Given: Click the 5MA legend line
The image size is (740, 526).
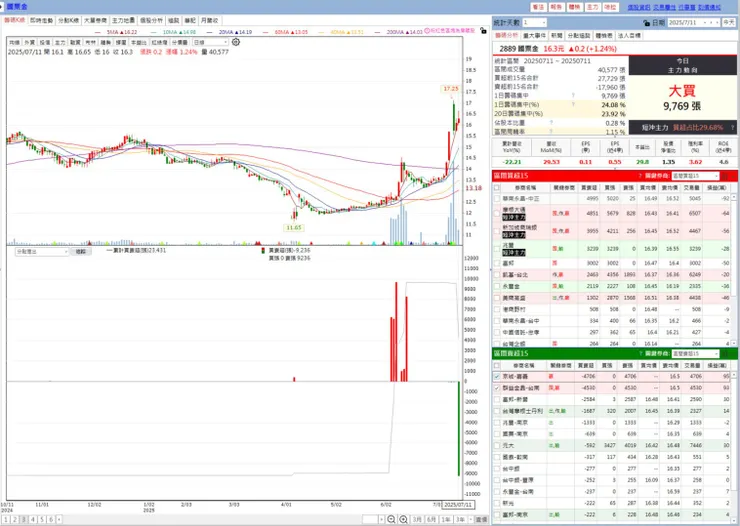Looking at the screenshot, I should (116, 32).
